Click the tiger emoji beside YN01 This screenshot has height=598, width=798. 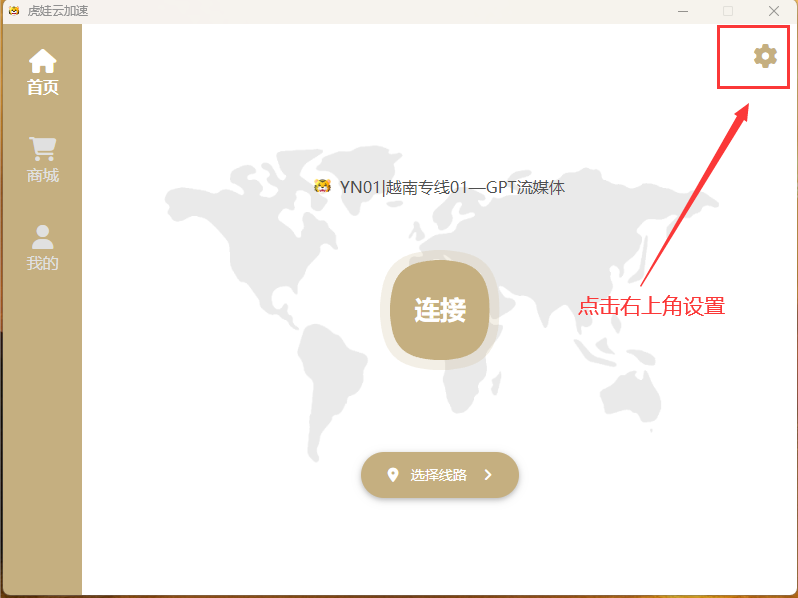click(322, 186)
